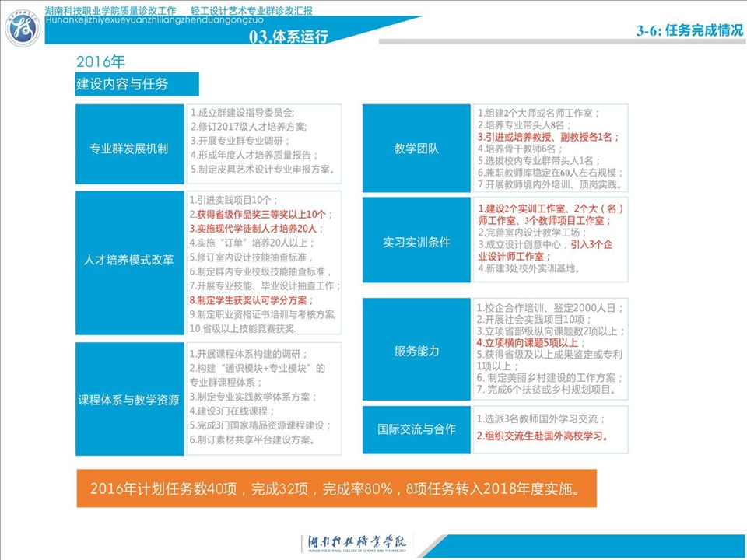Click the calligraphy college name in the footer
The height and width of the screenshot is (560, 747).
[357, 542]
